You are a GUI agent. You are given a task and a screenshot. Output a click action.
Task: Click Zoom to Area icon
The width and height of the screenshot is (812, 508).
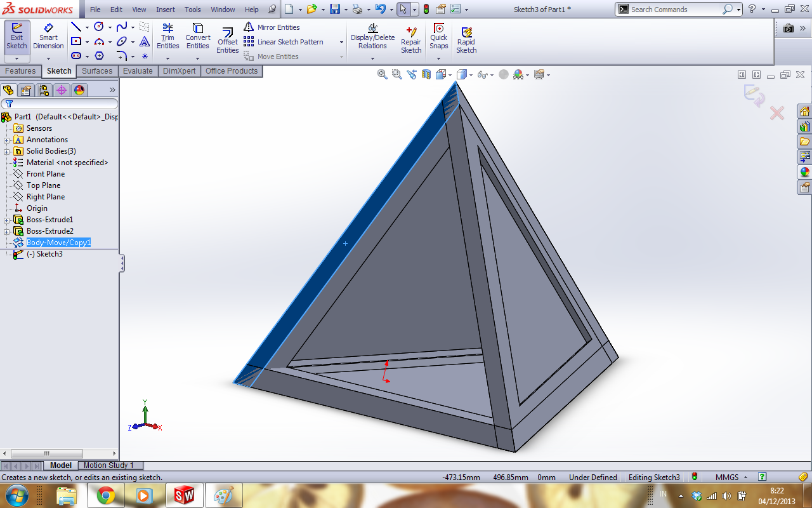pos(397,74)
